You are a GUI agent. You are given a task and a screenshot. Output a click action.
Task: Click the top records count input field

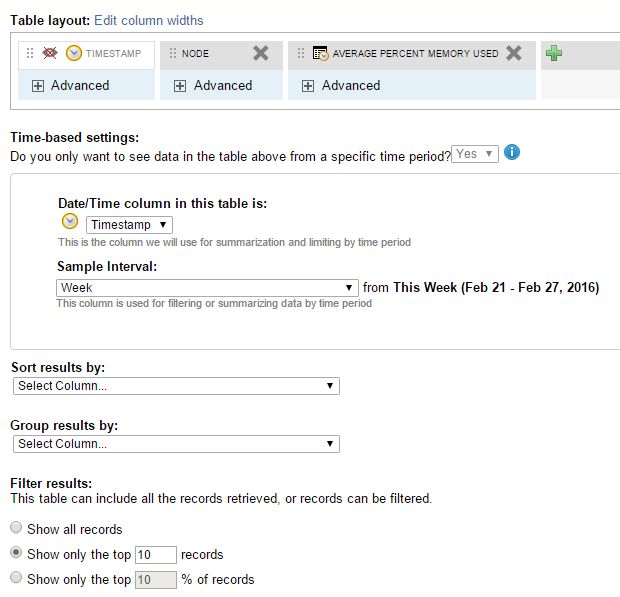tap(155, 554)
